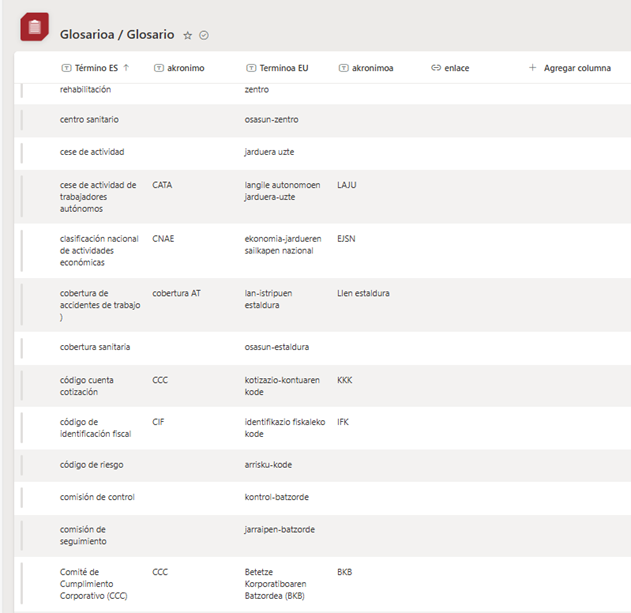Viewport: 631px width, 613px height.
Task: Open the Término ES column header options
Action: coord(96,68)
